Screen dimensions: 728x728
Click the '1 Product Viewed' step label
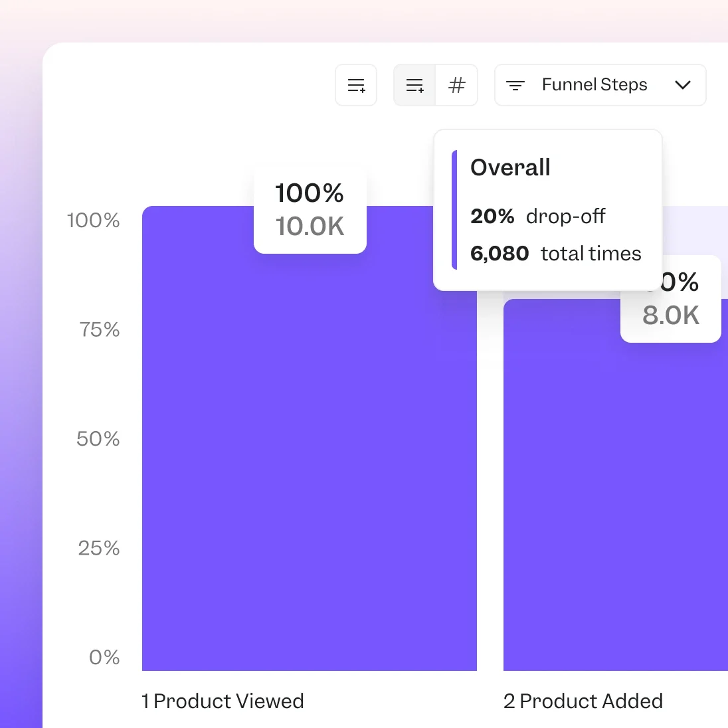[x=223, y=701]
